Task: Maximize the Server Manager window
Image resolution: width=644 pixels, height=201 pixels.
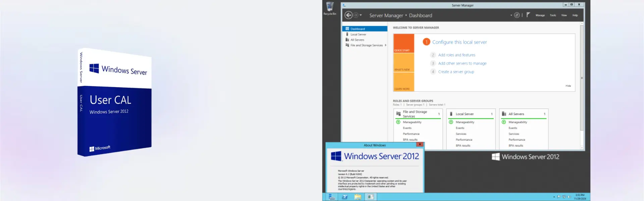Action: [x=572, y=5]
